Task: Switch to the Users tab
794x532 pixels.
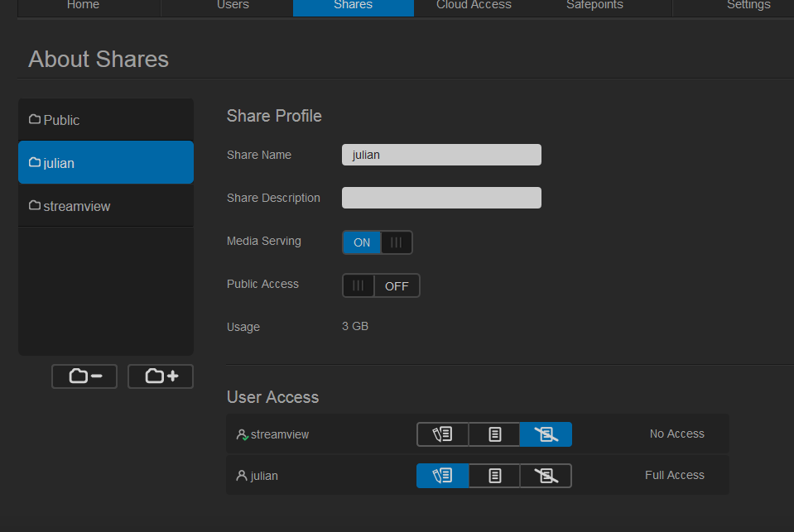Action: coord(233,6)
